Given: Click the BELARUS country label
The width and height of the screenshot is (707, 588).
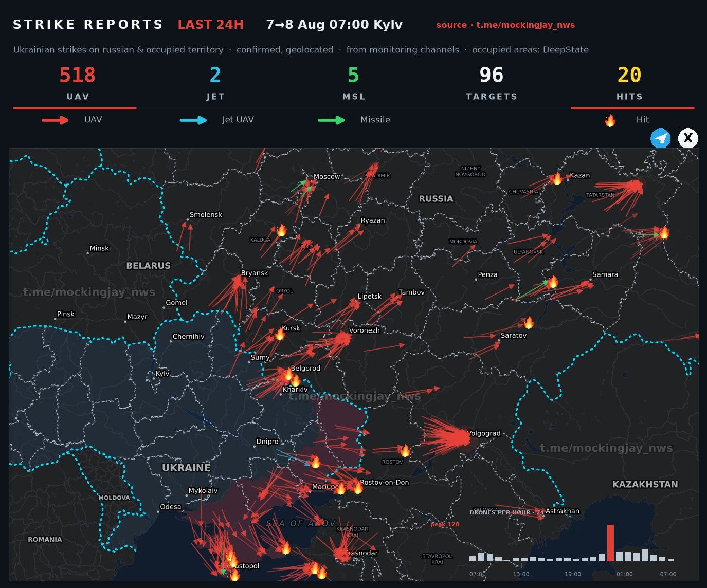Looking at the screenshot, I should coord(148,266).
